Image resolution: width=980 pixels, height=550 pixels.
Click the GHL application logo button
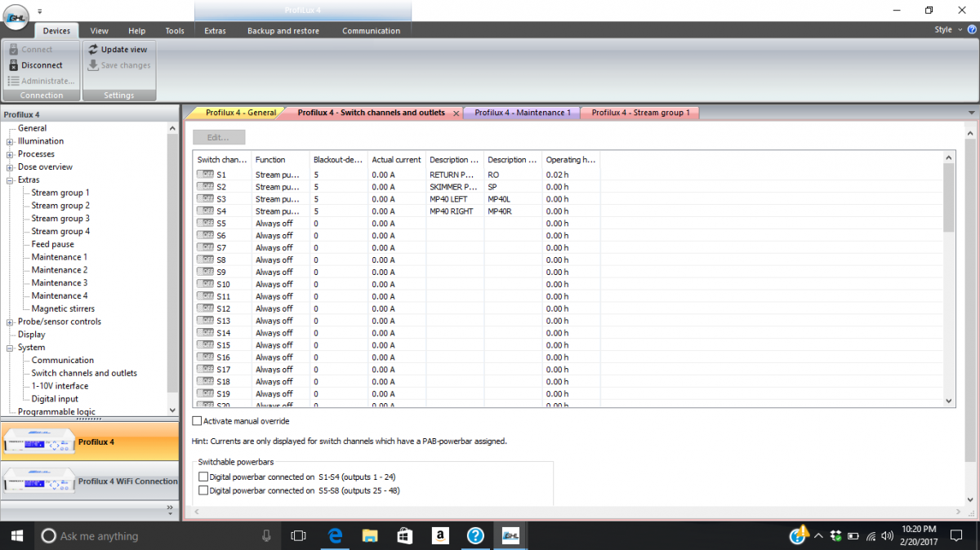16,16
